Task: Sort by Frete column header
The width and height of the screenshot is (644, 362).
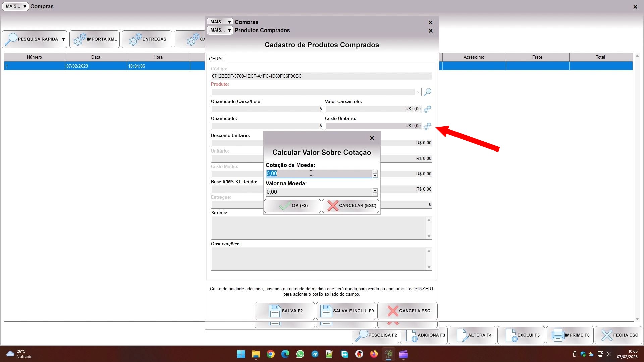Action: point(537,57)
